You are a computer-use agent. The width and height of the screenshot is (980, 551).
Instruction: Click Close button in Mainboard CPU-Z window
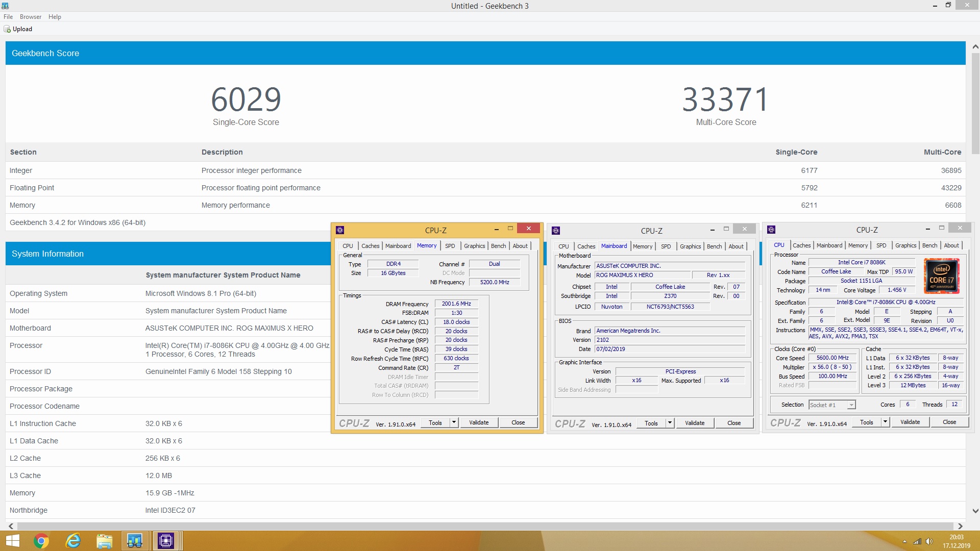(734, 423)
